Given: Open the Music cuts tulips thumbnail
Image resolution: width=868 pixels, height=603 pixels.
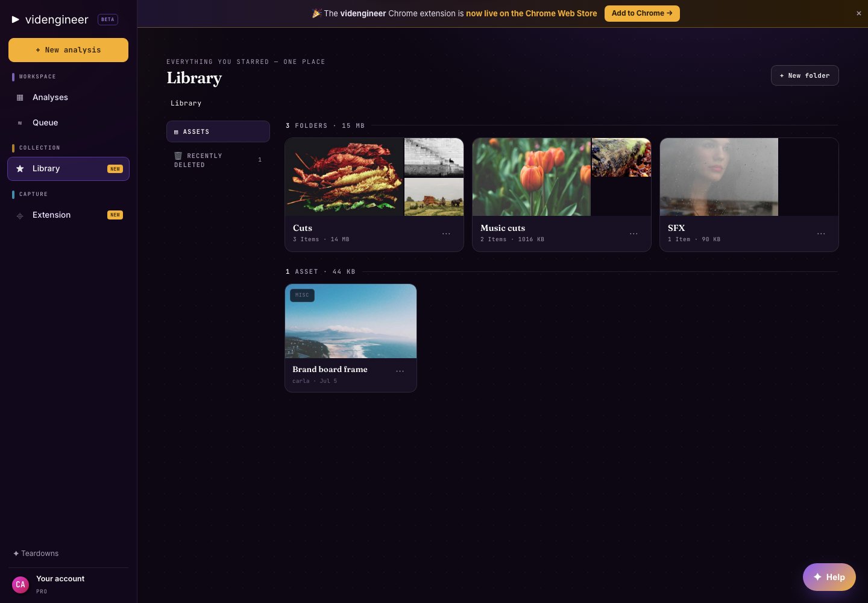Looking at the screenshot, I should pos(532,177).
